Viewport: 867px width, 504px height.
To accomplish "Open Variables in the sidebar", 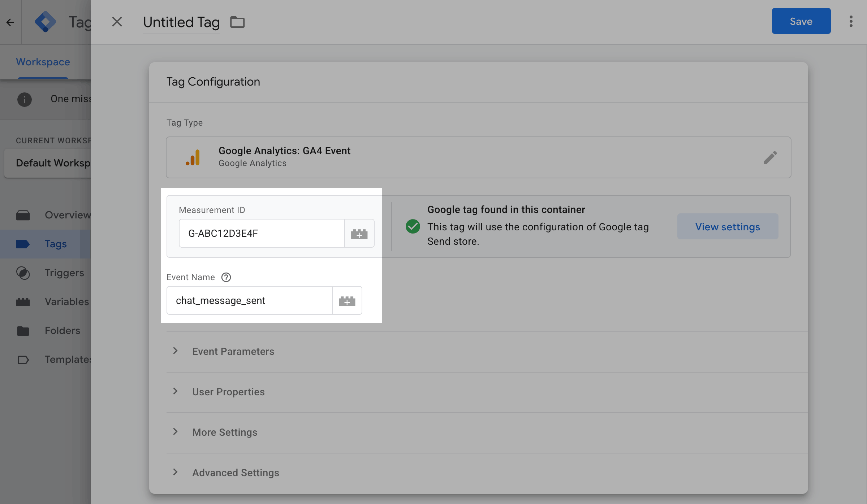I will point(66,302).
